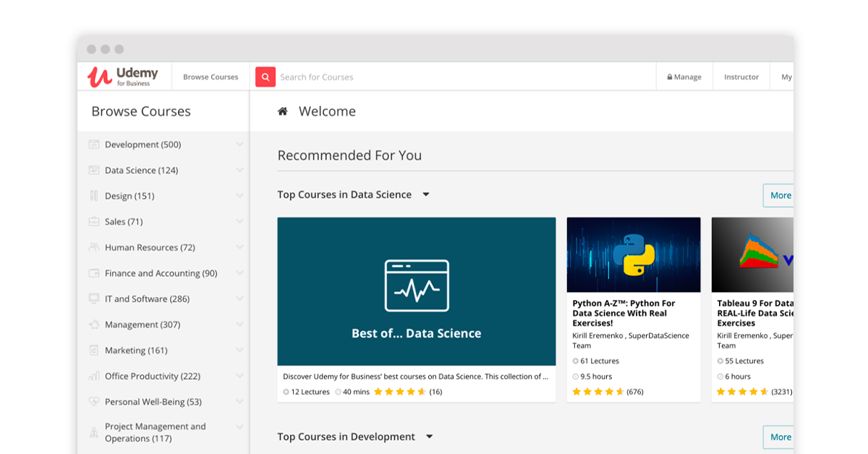Open the Tableau course chart thumbnail
The height and width of the screenshot is (454, 868).
tap(752, 254)
